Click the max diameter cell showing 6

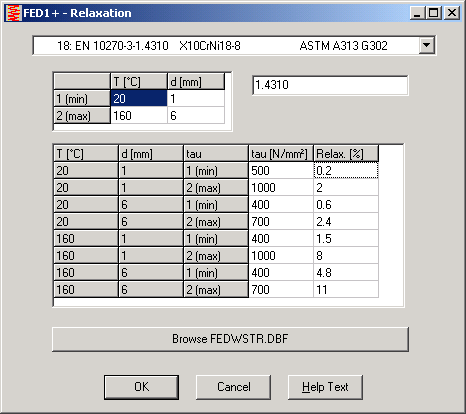tap(196, 115)
